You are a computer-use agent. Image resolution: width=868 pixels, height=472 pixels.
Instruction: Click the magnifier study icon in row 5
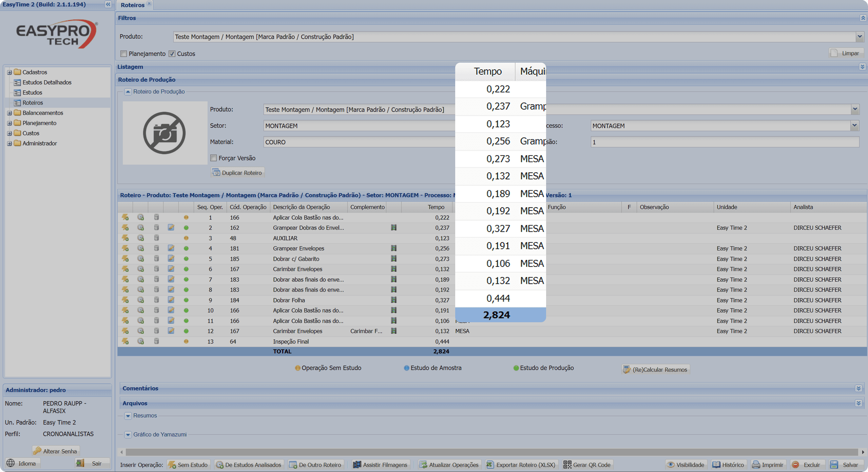[140, 259]
